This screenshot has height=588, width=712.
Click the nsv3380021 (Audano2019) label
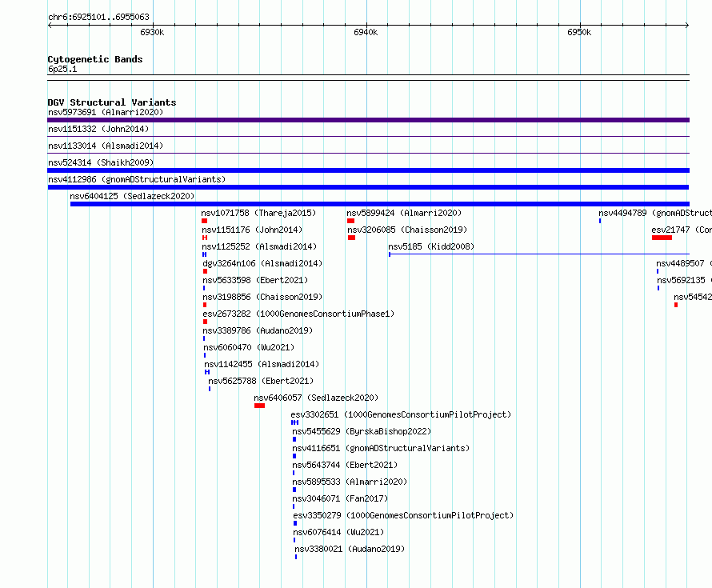coord(350,549)
